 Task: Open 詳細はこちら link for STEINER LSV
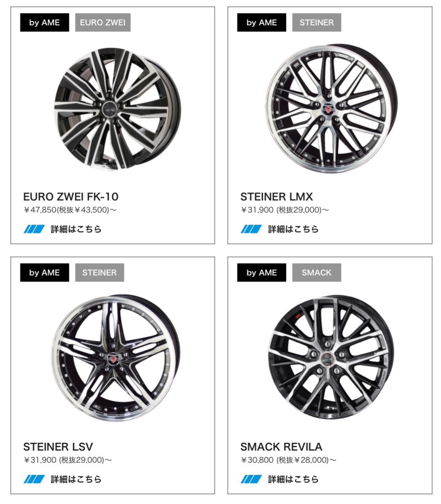click(x=76, y=479)
